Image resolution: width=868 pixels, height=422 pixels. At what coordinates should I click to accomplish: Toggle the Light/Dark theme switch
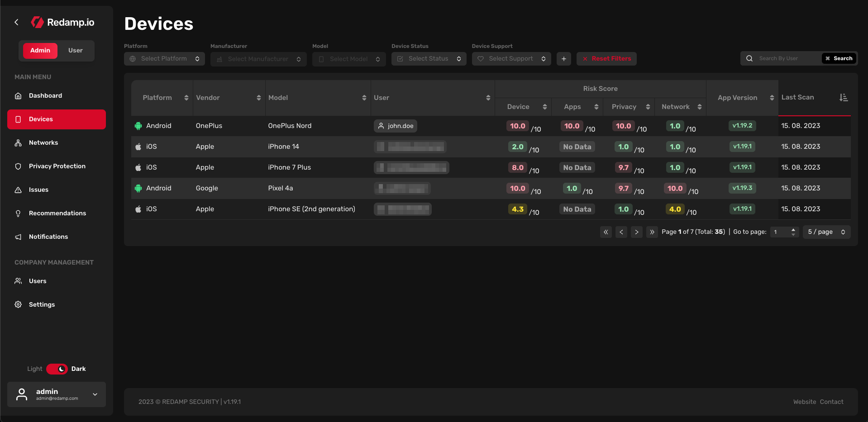[x=57, y=369]
